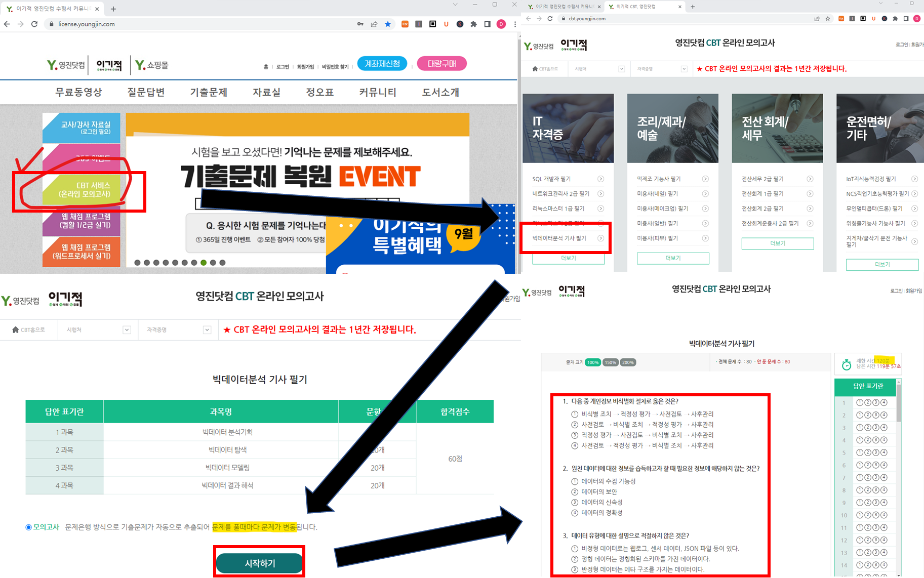Screen dimensions: 924x578
Task: Click the Y.쇼핑몰 logo on license site
Action: pyautogui.click(x=152, y=65)
